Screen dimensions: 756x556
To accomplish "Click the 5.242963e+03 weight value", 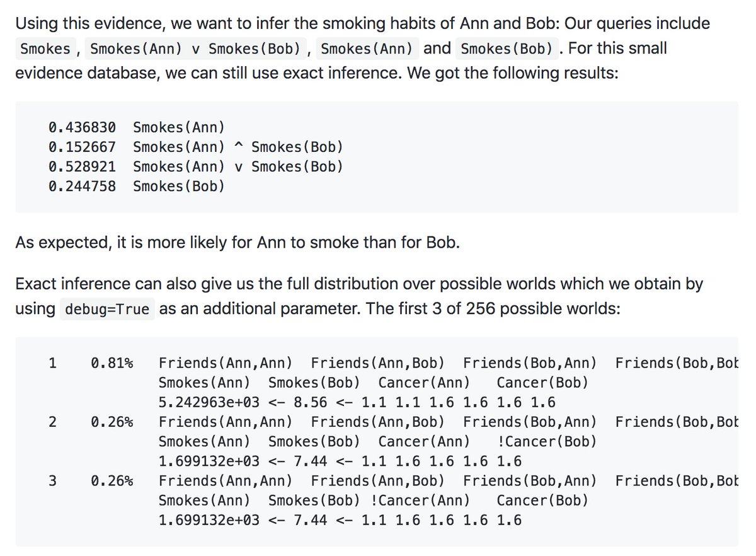I will tap(209, 402).
